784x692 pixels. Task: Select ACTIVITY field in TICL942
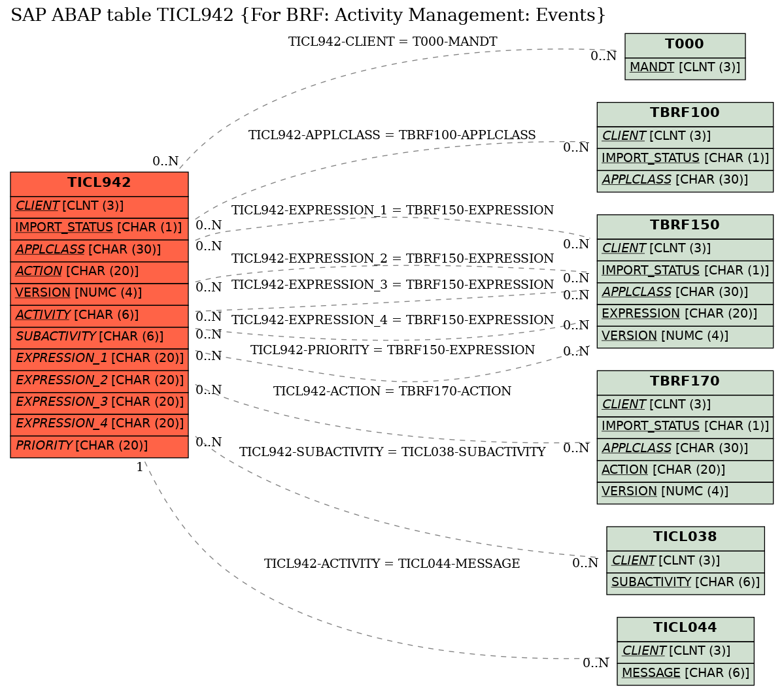[99, 315]
